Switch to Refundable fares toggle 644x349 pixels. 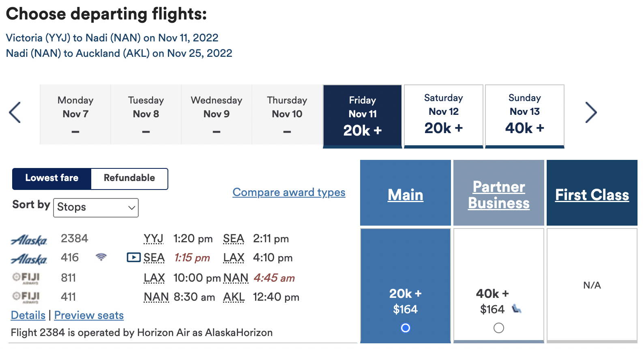pos(129,178)
